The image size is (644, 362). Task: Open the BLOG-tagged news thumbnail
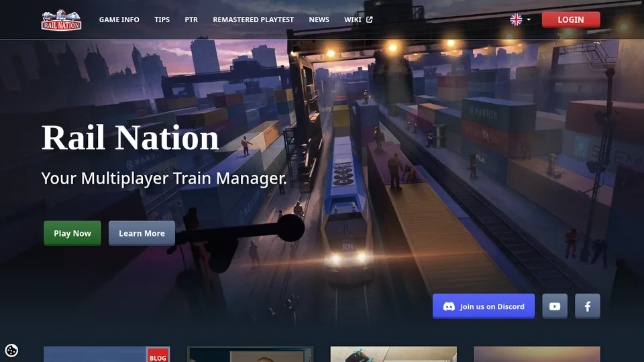click(107, 354)
